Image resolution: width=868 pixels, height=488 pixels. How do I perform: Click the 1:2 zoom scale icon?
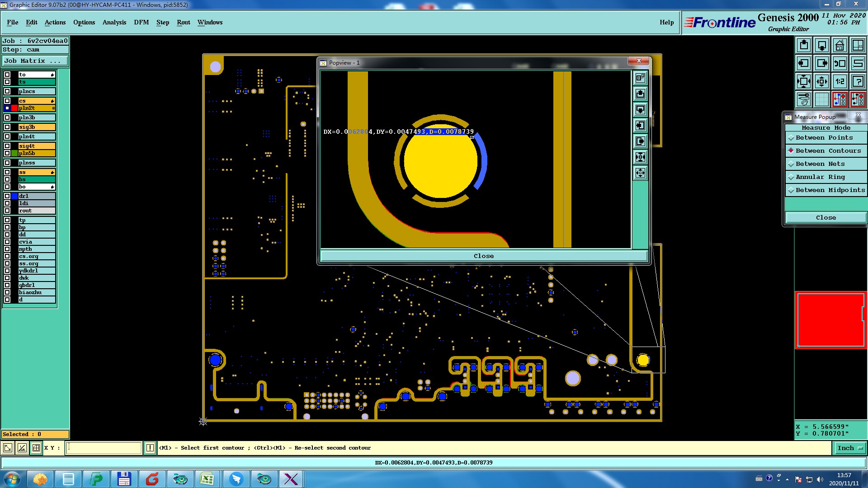click(x=840, y=81)
